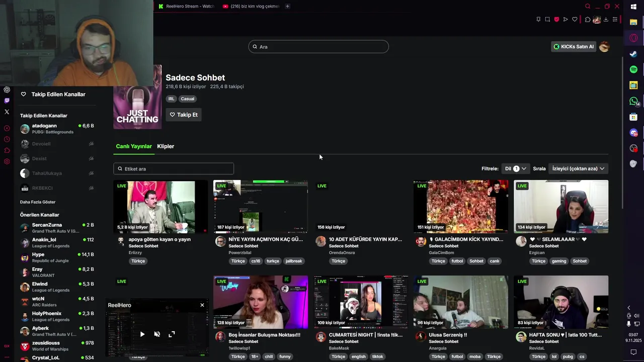
Task: Open the Kick user profile avatar
Action: click(x=604, y=47)
